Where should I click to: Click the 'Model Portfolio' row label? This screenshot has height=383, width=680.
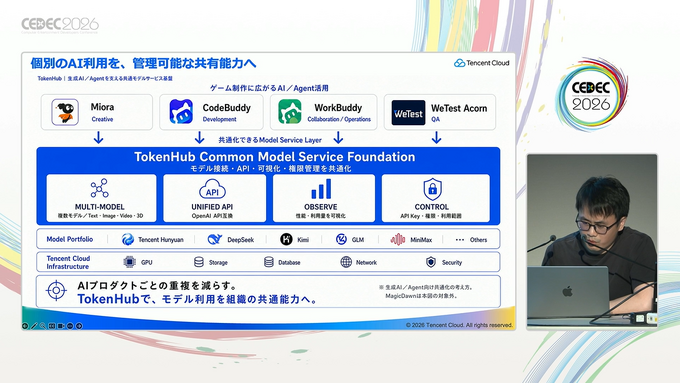[x=70, y=239]
